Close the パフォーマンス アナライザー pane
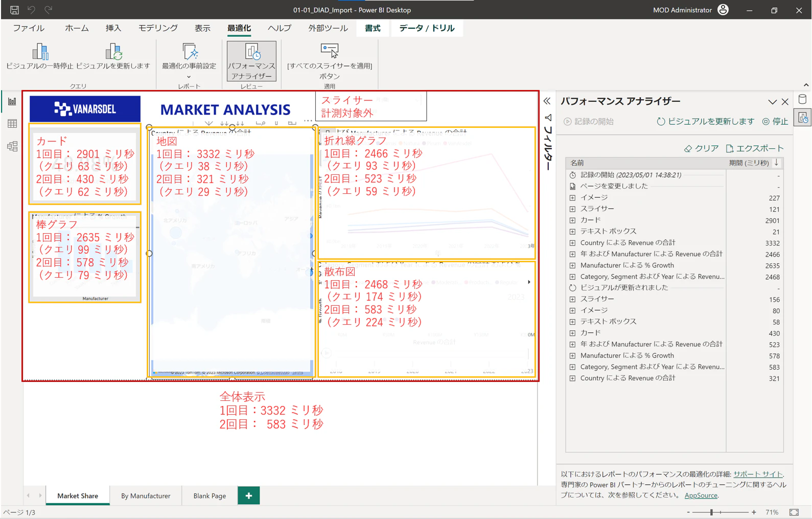Image resolution: width=812 pixels, height=519 pixels. [785, 102]
